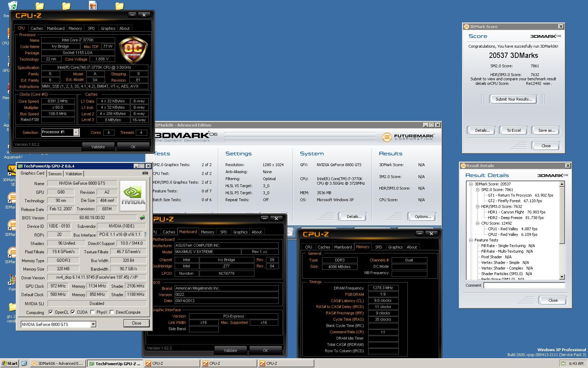Image resolution: width=588 pixels, height=368 pixels.
Task: Click Core Speed value 6391.2 MHz
Action: pyautogui.click(x=58, y=101)
